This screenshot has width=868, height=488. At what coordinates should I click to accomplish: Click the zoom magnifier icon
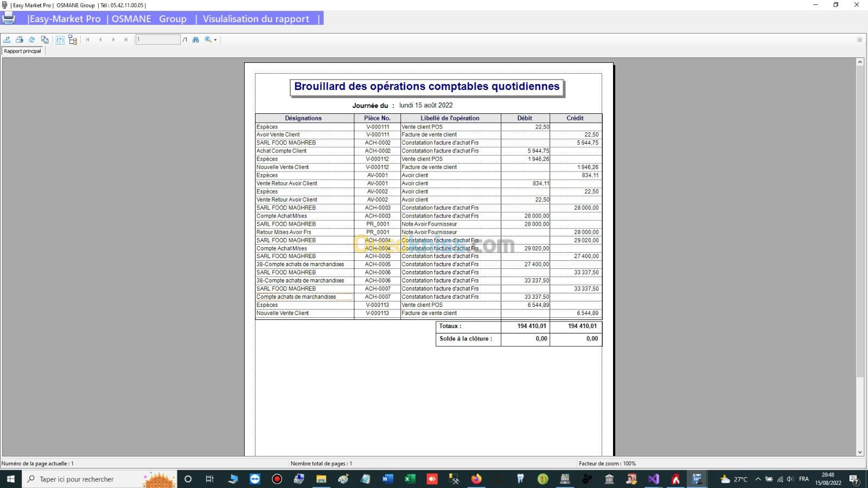(x=208, y=40)
